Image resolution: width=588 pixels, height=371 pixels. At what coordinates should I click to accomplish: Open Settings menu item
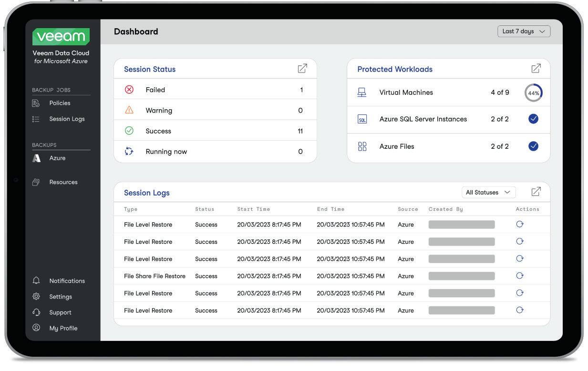tap(61, 297)
